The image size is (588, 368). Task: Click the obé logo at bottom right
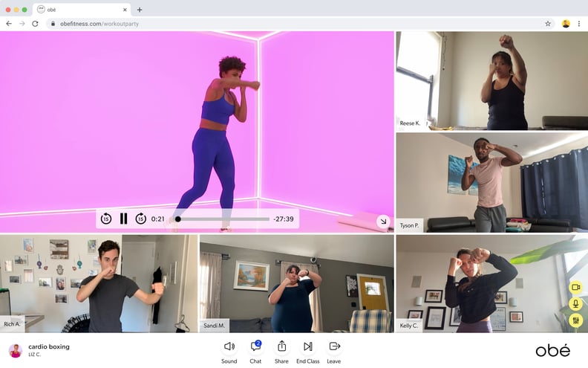pyautogui.click(x=553, y=350)
